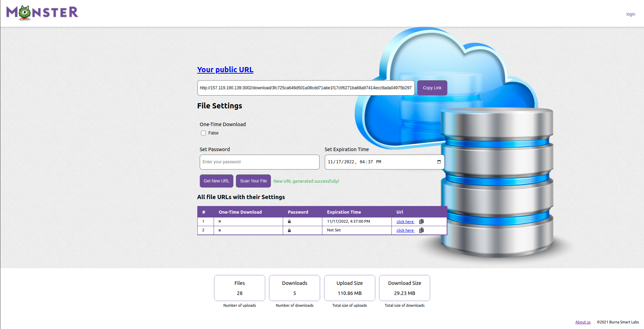Open the 'click here' link in row 1
Screen dimensions: 644x329
pos(405,222)
